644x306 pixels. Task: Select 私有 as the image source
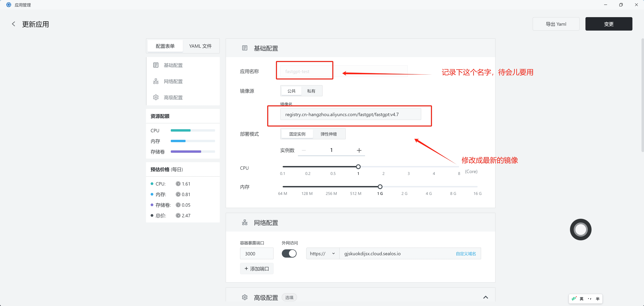click(x=311, y=91)
